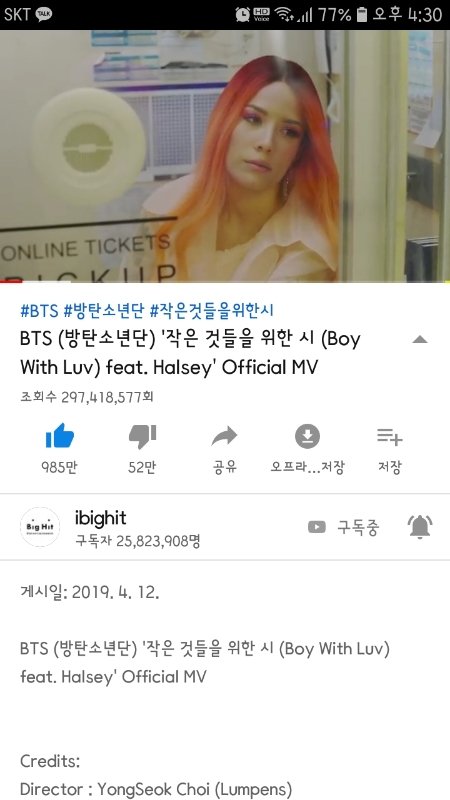Tap the thumbs-up like icon
Image resolution: width=450 pixels, height=800 pixels.
click(60, 436)
